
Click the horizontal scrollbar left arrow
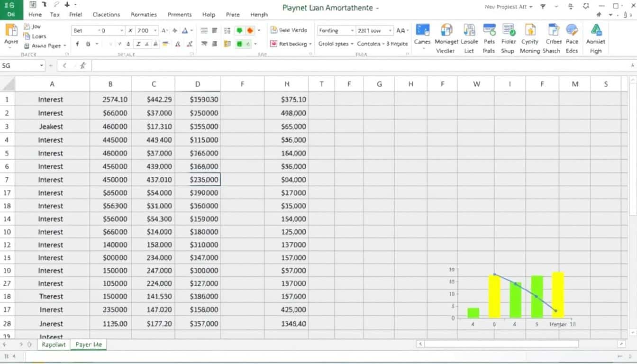[419, 344]
